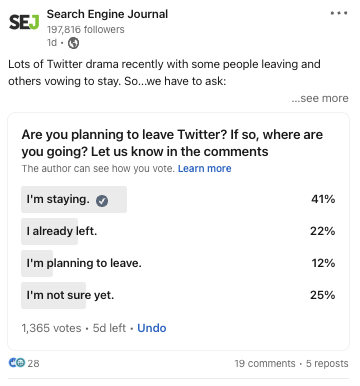The image size is (360, 386).
Task: Click the 41% result percentage
Action: click(323, 199)
